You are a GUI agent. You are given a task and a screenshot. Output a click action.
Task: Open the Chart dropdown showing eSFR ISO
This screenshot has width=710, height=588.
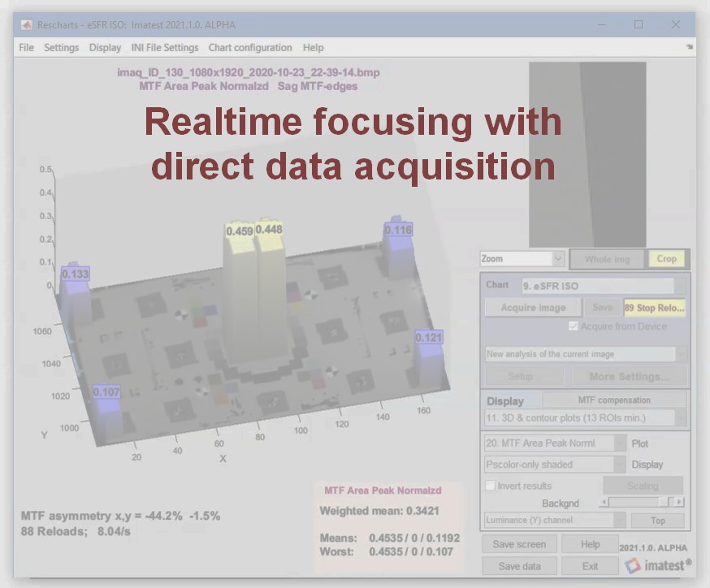(603, 286)
